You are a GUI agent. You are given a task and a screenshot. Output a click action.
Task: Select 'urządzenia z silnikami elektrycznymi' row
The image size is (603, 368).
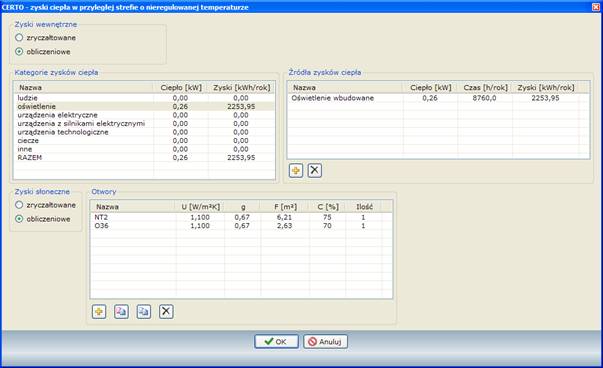point(144,123)
